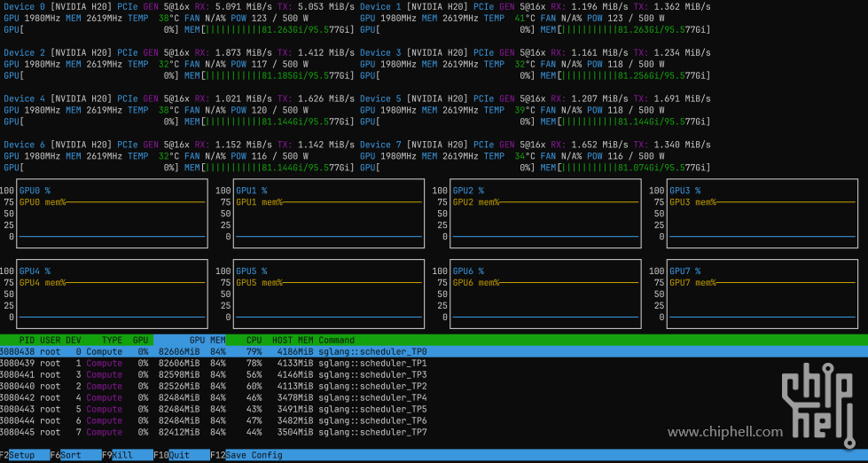
Task: Click the GPU7 mem% chart legend
Action: (693, 282)
